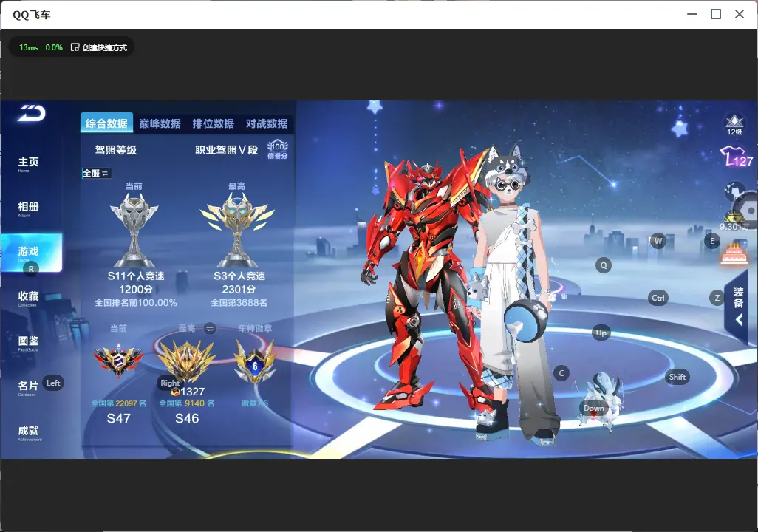Click the S47 current rank emblem
This screenshot has width=758, height=532.
pos(118,361)
